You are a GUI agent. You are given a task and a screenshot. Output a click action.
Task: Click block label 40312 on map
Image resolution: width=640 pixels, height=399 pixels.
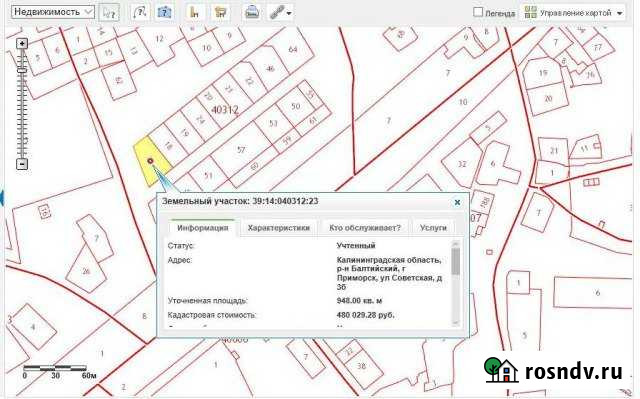[225, 110]
